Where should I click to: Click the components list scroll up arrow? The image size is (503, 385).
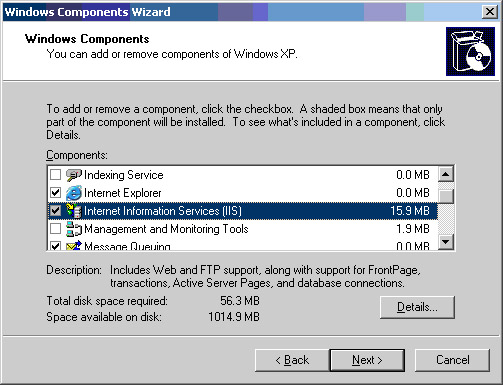[446, 174]
